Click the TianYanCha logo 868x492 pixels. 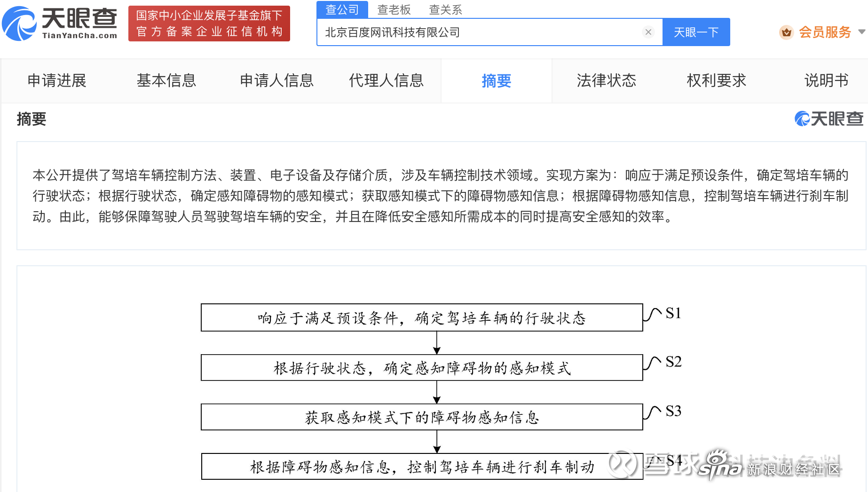(x=60, y=23)
